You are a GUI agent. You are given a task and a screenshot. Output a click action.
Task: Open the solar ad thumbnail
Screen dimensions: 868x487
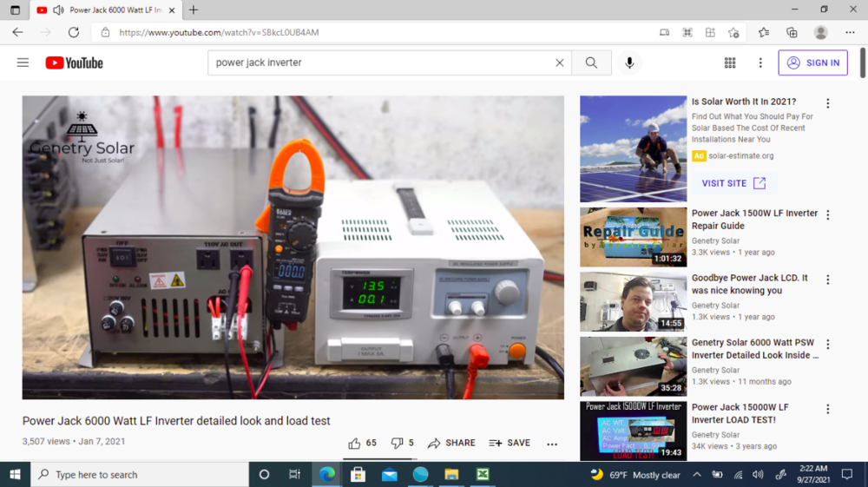pos(634,148)
